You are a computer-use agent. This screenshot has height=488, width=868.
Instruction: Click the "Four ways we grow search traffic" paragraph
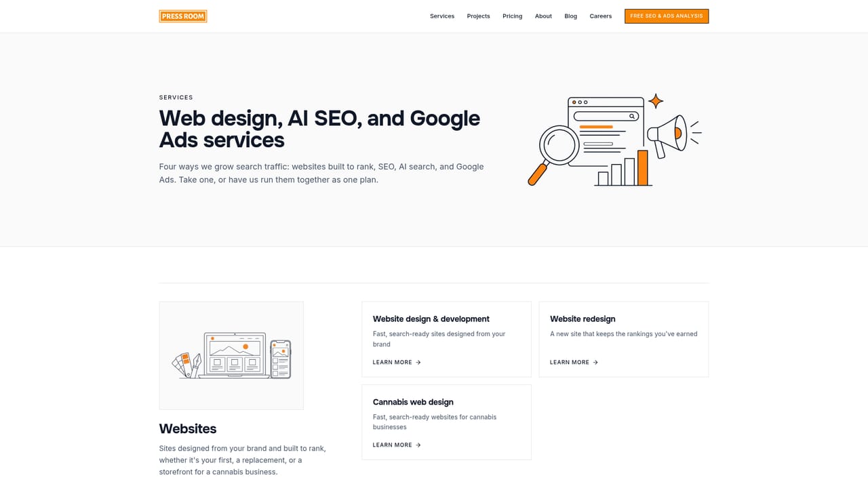[321, 174]
